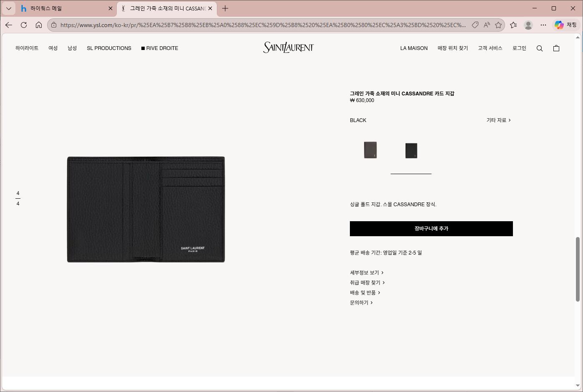583x392 pixels.
Task: Click the browser refresh icon
Action: tap(24, 25)
